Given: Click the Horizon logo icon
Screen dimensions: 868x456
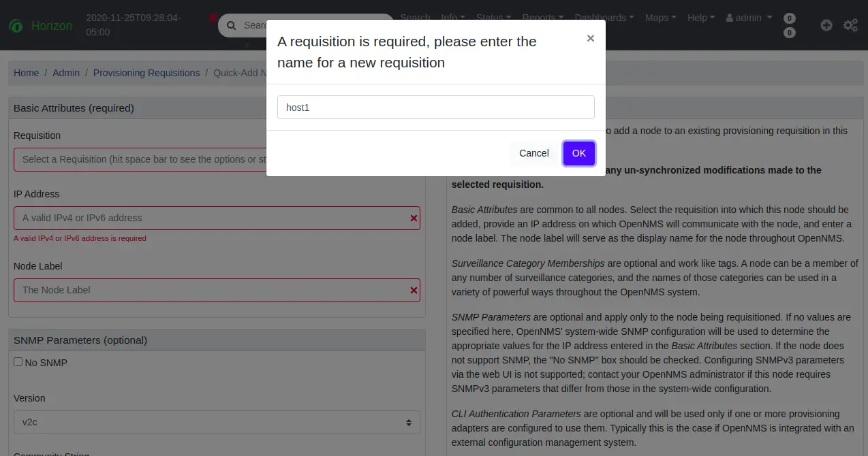Looking at the screenshot, I should click(x=16, y=26).
